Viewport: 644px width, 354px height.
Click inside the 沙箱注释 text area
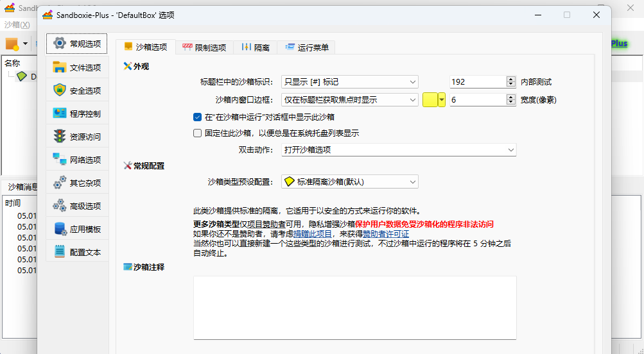(x=354, y=307)
